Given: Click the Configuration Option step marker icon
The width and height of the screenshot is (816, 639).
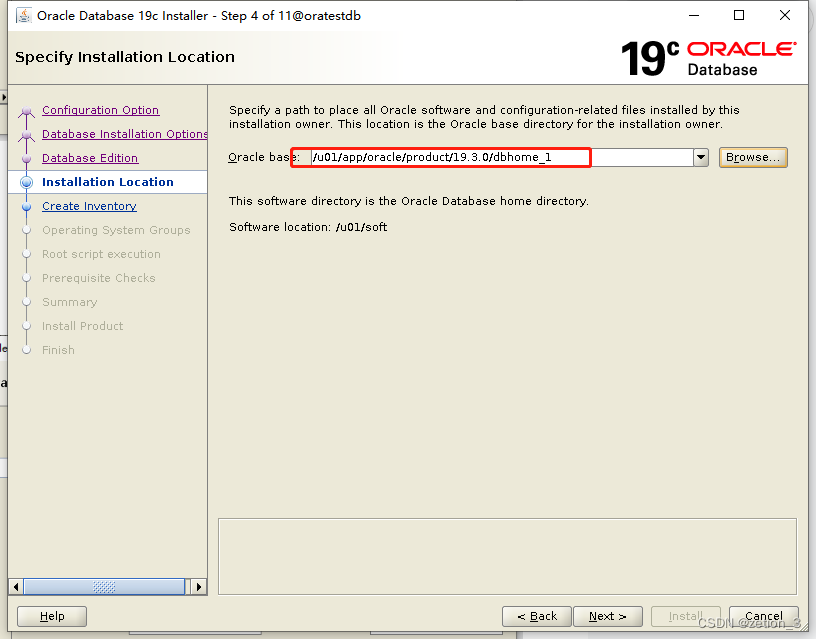Looking at the screenshot, I should [x=27, y=111].
